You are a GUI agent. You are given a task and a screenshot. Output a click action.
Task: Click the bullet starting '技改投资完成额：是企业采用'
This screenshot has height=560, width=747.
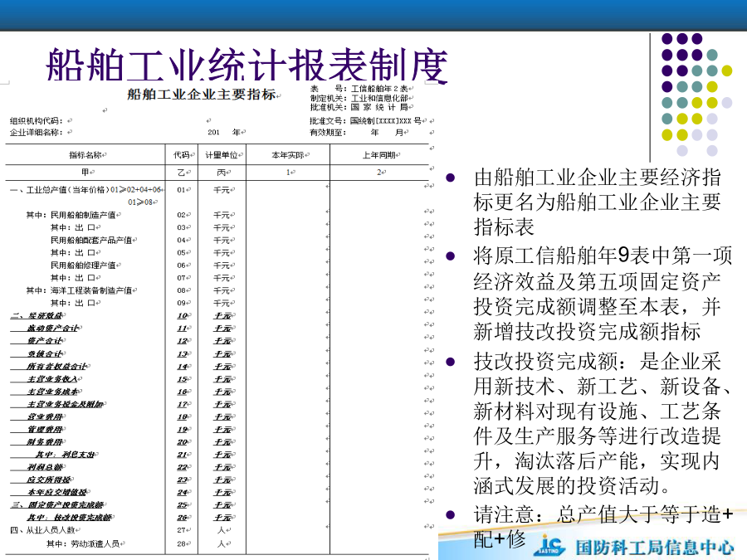tap(603, 423)
